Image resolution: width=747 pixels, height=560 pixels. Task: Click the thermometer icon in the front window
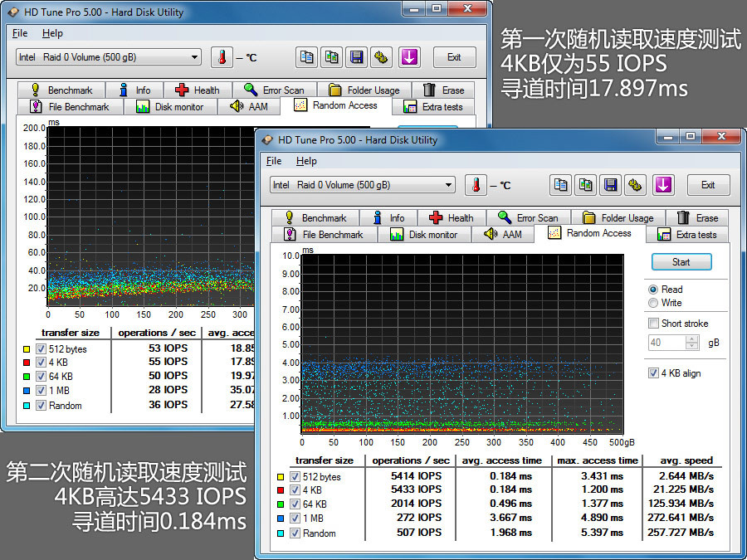click(x=476, y=185)
